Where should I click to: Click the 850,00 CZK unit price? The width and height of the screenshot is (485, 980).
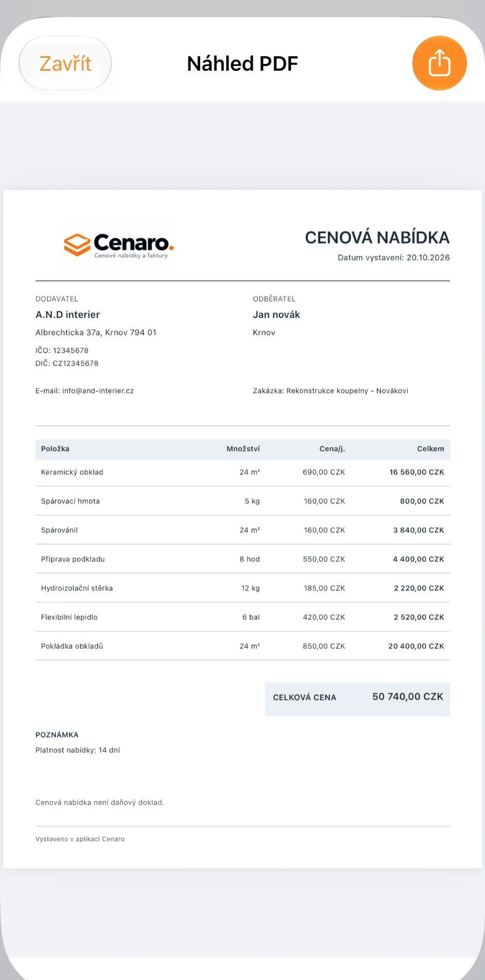click(324, 646)
